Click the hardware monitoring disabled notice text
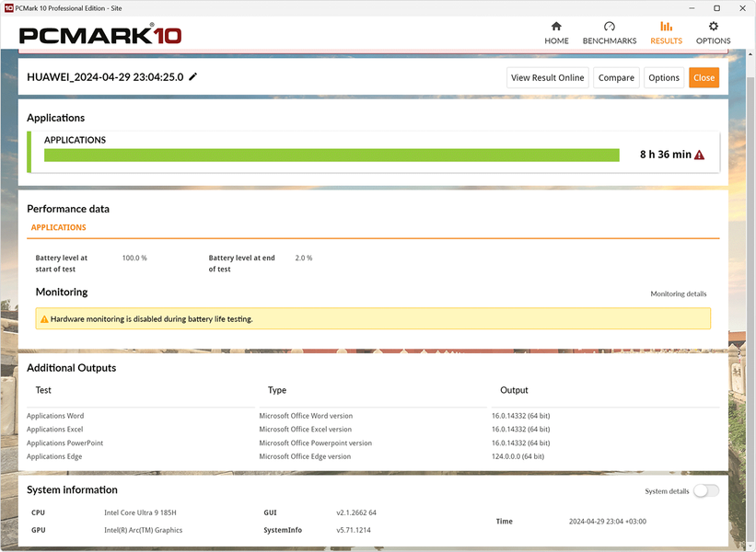Screen dimensions: 756x552 coord(151,319)
